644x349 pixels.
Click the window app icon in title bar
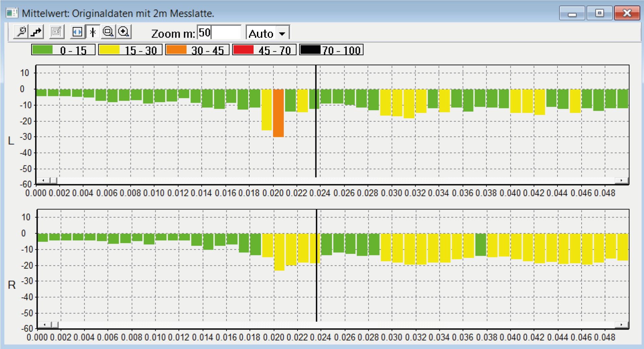(12, 13)
